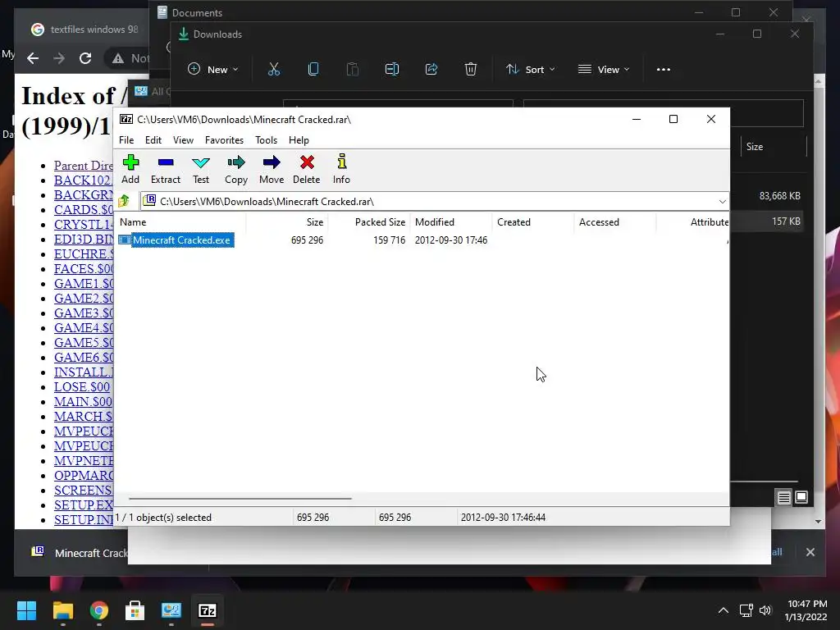Click the Share icon in Downloads toolbar
The width and height of the screenshot is (840, 630).
(431, 69)
